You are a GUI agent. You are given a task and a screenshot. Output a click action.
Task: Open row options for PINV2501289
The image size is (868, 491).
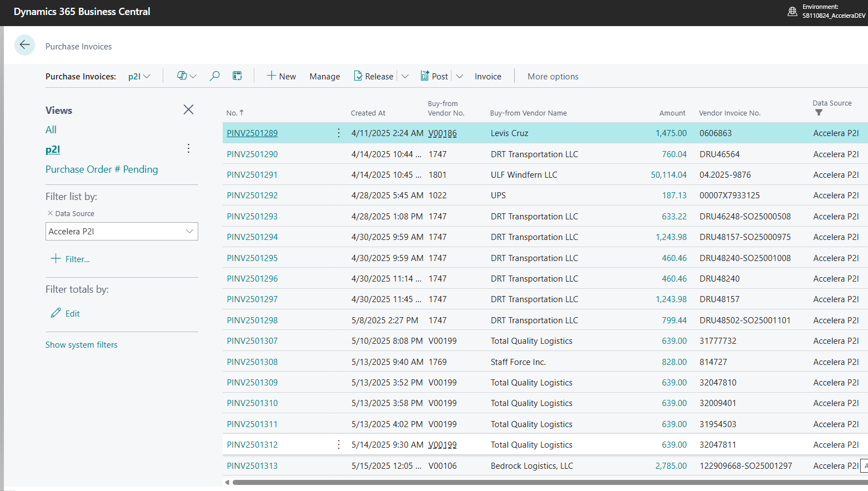click(x=339, y=133)
